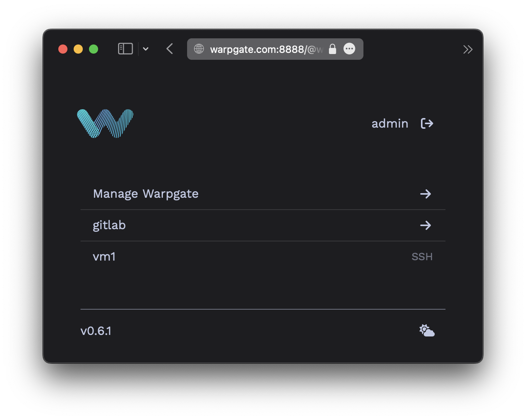Close the window with red button
Screen dimensions: 526x420
coord(63,49)
